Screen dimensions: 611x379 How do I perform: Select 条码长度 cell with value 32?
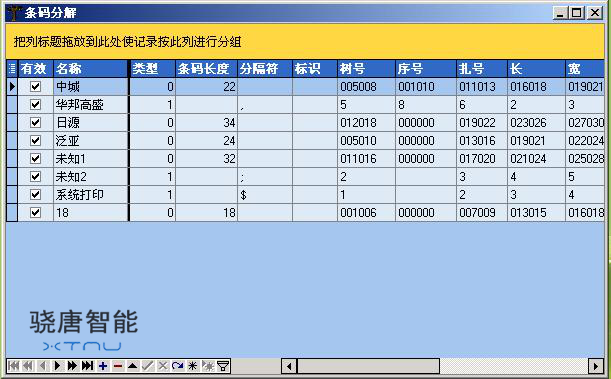coord(207,159)
